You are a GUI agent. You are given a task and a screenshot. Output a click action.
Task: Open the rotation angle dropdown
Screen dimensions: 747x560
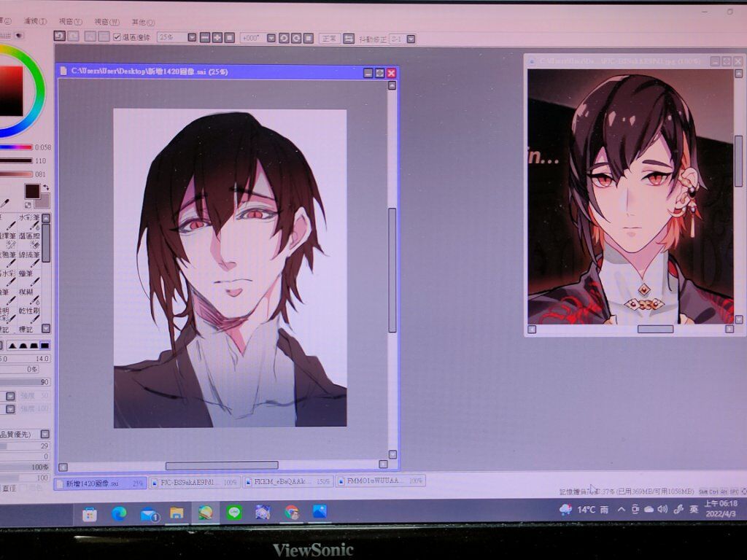click(271, 38)
